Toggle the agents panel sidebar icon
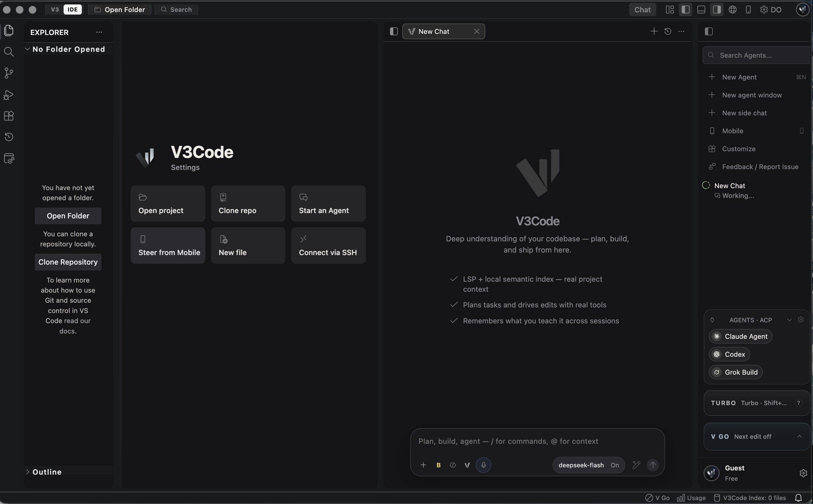 point(709,31)
